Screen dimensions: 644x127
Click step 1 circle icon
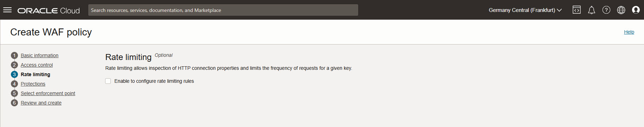14,55
